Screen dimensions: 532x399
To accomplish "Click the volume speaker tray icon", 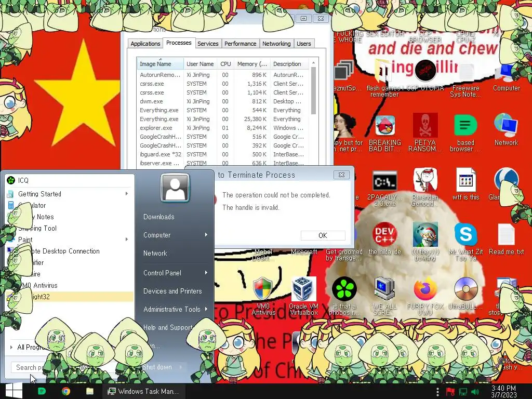I will tap(475, 392).
